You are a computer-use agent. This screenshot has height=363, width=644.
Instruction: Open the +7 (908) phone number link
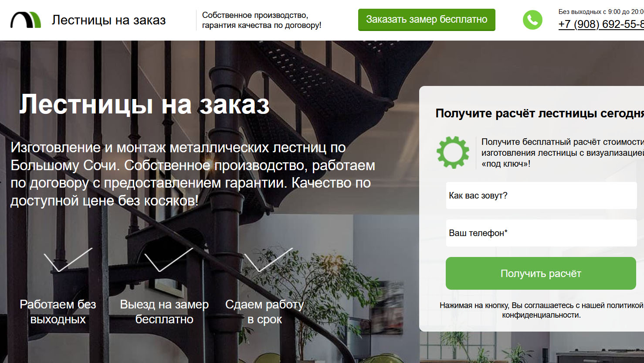601,24
